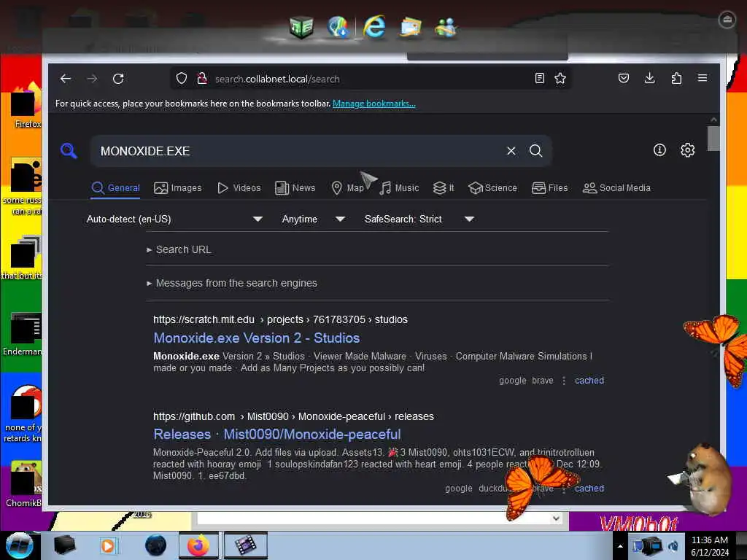Switch to IT search tab
747x560 pixels.
(444, 188)
